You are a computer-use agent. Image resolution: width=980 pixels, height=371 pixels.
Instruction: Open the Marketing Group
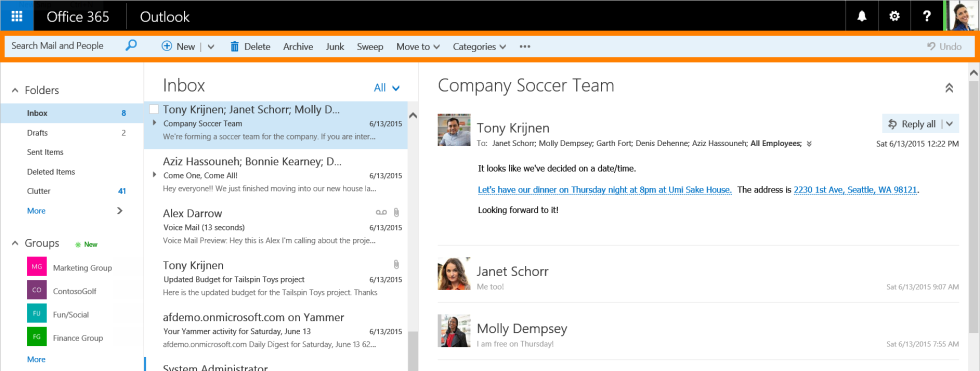pyautogui.click(x=82, y=267)
